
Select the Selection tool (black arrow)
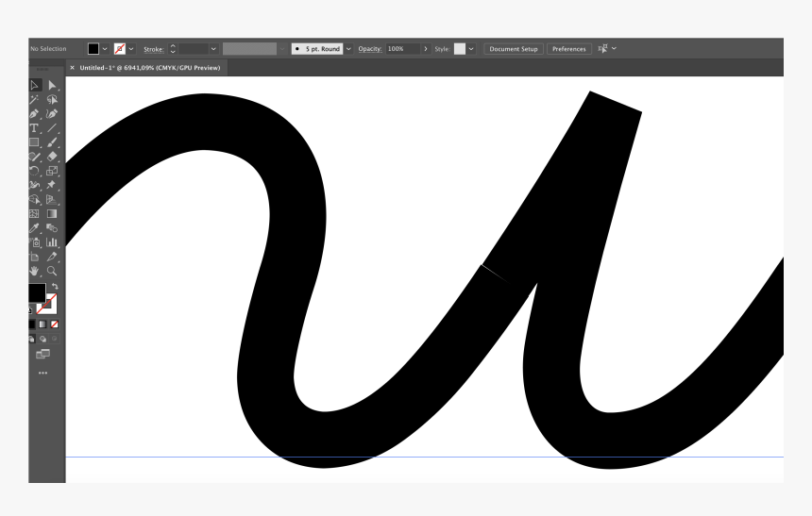coord(35,85)
